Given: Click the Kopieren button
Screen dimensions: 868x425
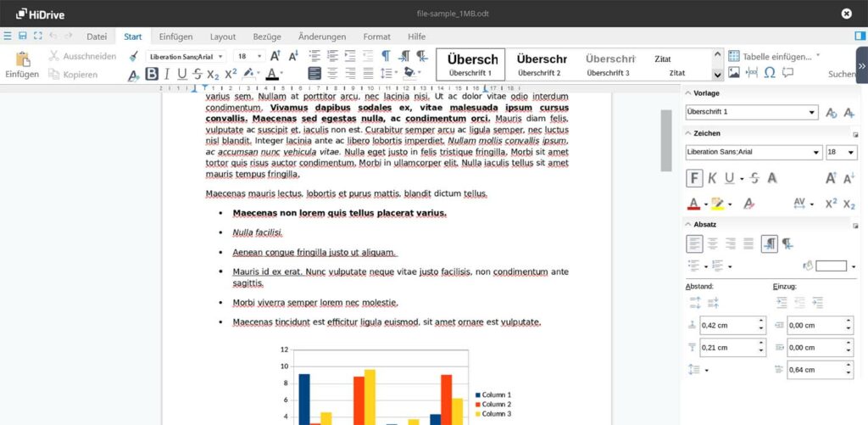Looking at the screenshot, I should 73,75.
